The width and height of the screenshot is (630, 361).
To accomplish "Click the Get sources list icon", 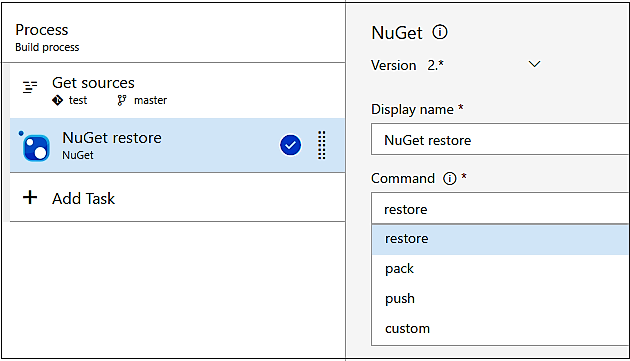I will [30, 87].
